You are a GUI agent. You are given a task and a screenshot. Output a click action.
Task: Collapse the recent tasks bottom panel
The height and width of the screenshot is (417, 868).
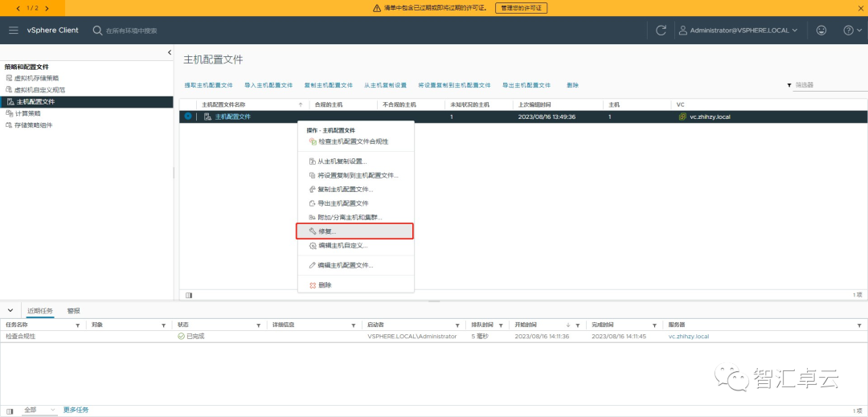coord(10,310)
